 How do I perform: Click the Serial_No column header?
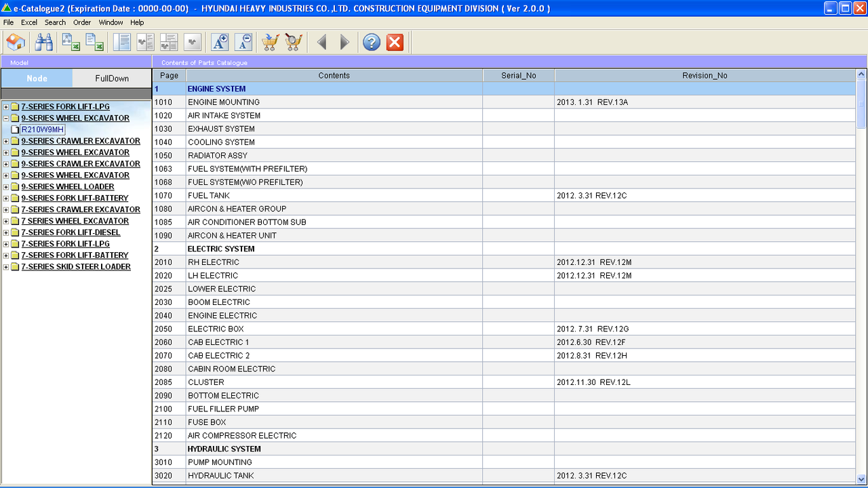(519, 75)
